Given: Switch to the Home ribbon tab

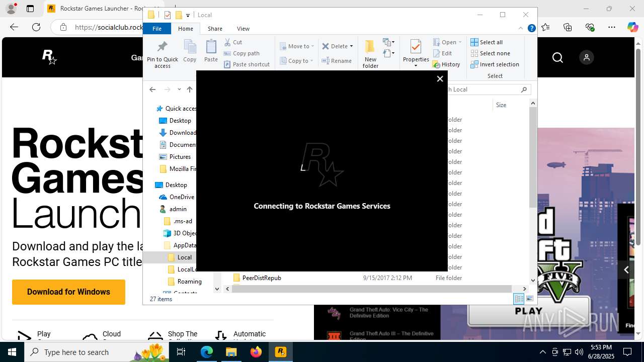Looking at the screenshot, I should (x=186, y=29).
